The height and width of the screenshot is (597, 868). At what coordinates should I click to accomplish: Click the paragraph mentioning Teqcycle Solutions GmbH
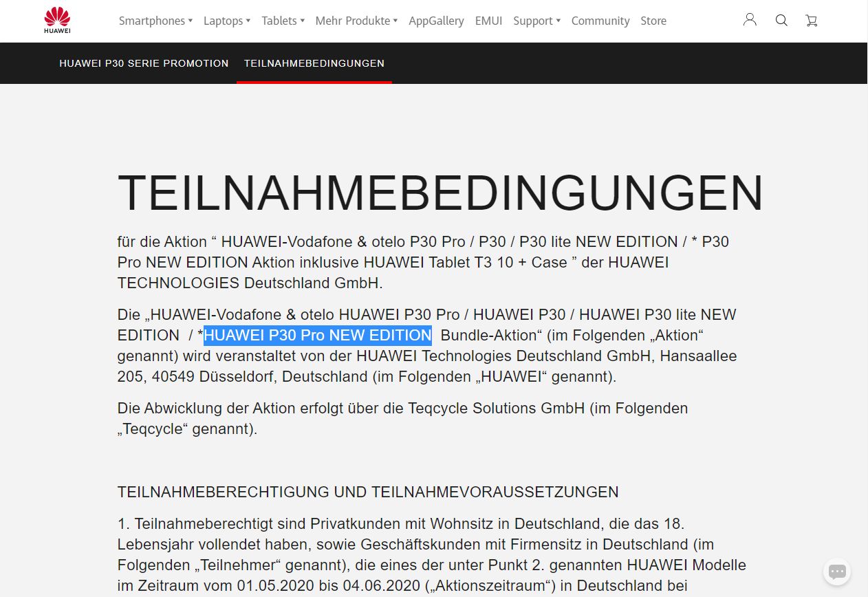click(402, 418)
